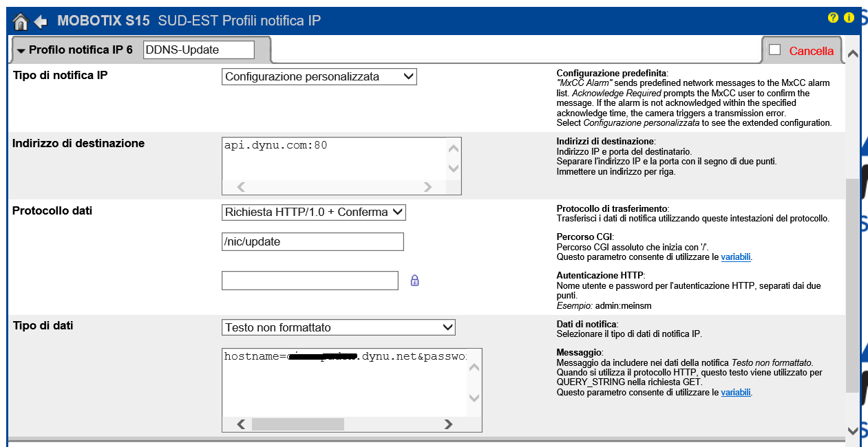This screenshot has width=868, height=447.
Task: Edit the DDNS-Update profile name field
Action: 199,50
